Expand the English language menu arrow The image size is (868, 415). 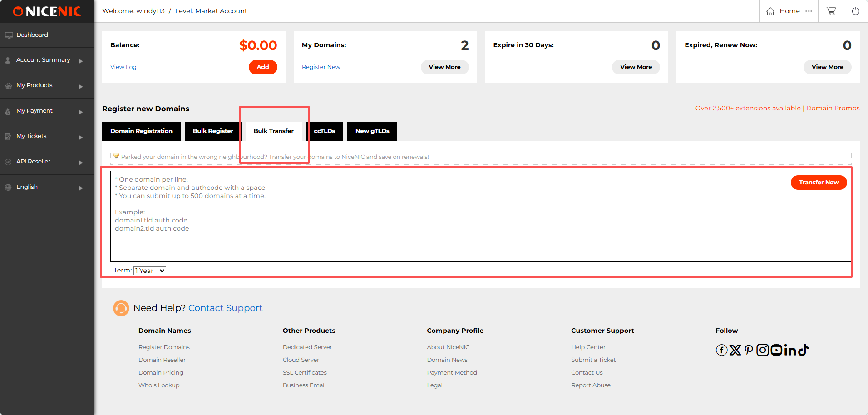pyautogui.click(x=81, y=188)
